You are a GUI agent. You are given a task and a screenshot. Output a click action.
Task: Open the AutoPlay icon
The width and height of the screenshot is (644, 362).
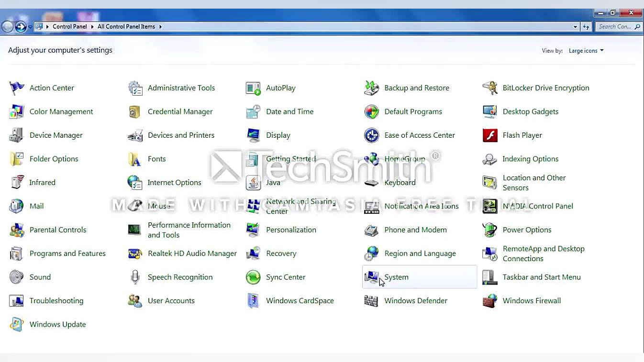(253, 88)
